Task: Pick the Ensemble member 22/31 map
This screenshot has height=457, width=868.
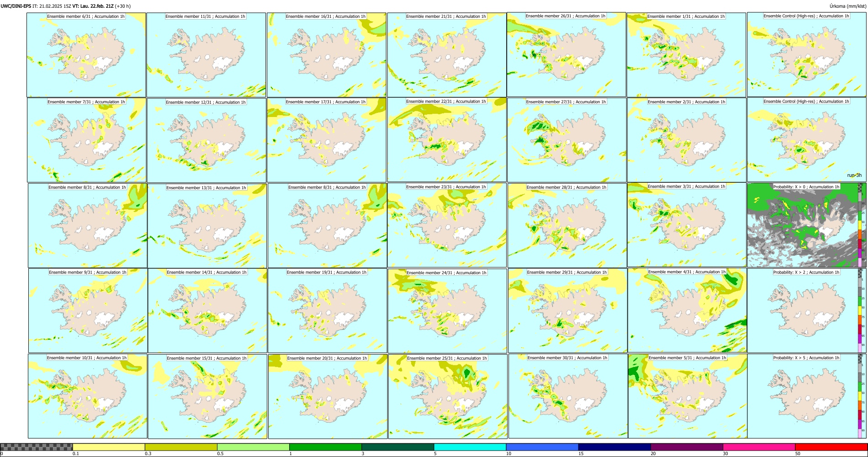Action: coord(447,140)
